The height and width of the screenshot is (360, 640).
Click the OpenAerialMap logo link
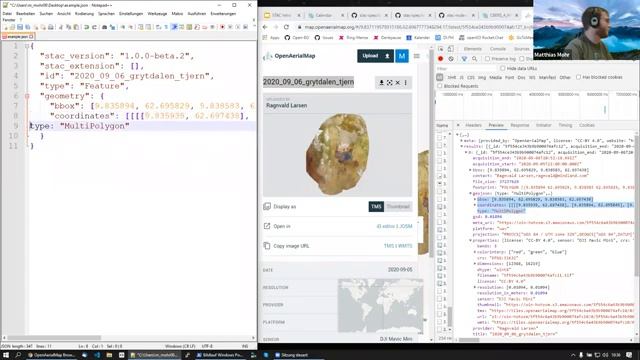(x=290, y=56)
